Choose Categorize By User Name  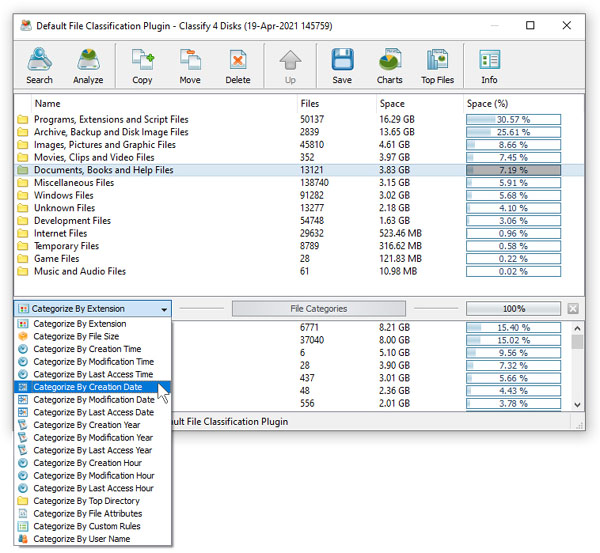point(93,538)
